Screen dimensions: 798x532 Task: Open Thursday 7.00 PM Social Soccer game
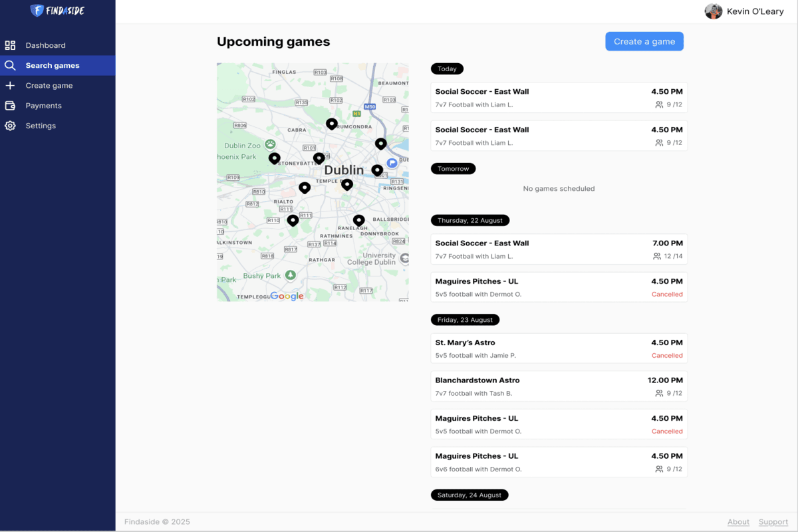559,249
